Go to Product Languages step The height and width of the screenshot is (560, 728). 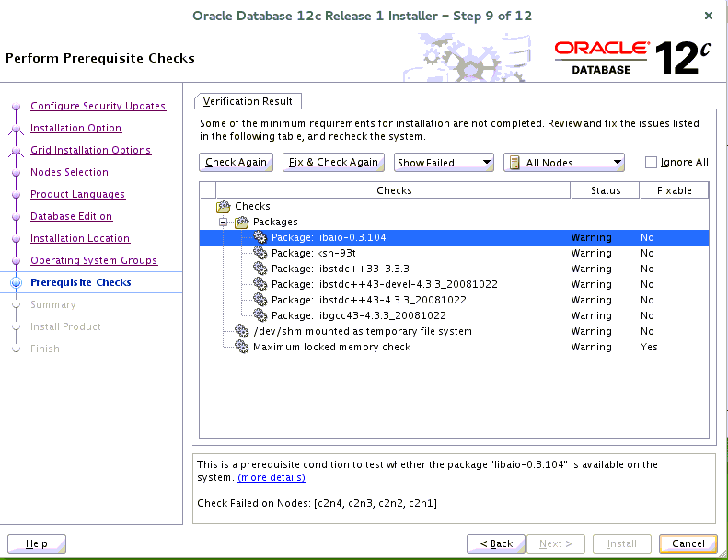point(78,194)
